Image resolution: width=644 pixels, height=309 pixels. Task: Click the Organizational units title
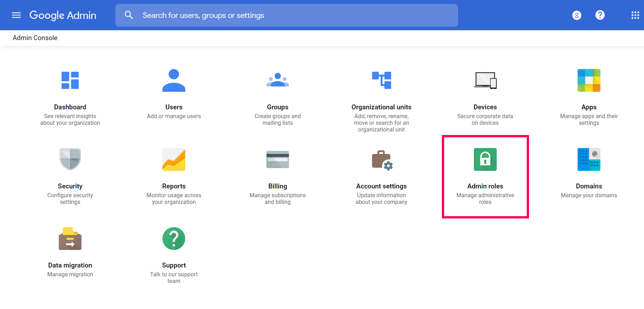[x=381, y=107]
